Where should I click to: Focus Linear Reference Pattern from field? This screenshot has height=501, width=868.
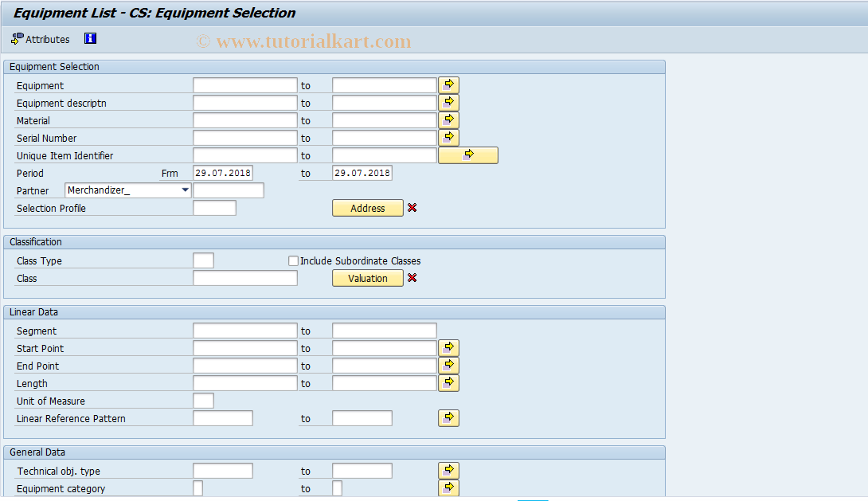coord(223,418)
